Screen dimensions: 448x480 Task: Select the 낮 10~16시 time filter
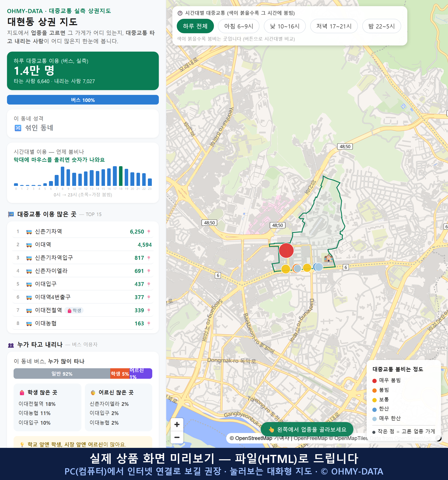click(x=285, y=26)
